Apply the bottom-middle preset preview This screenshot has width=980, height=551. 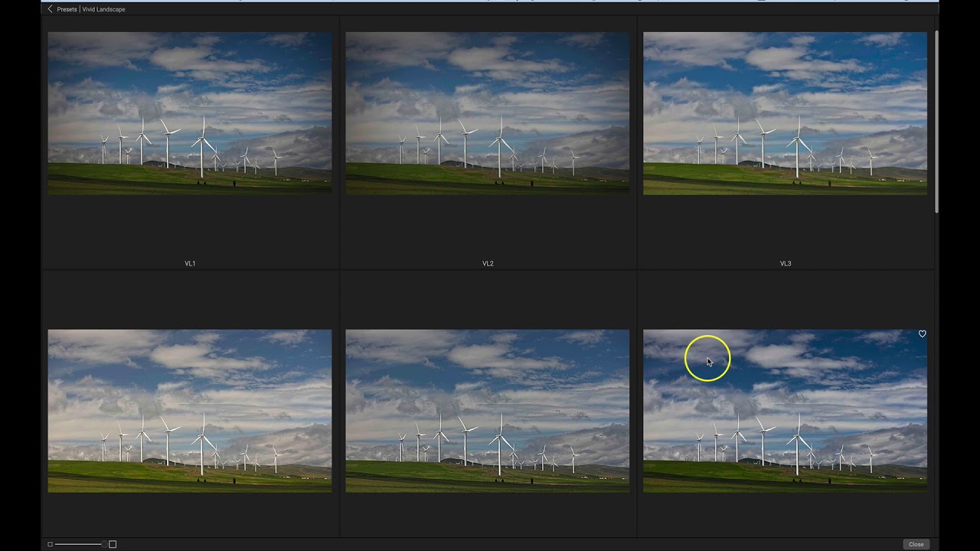click(x=488, y=410)
